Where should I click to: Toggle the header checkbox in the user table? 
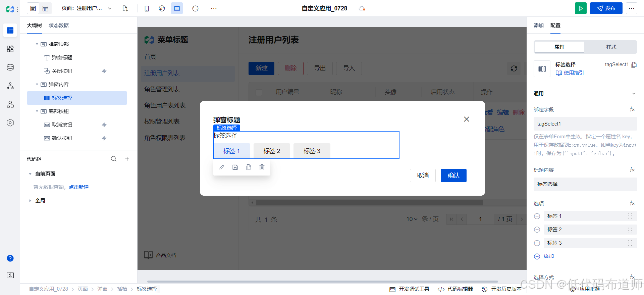(259, 92)
